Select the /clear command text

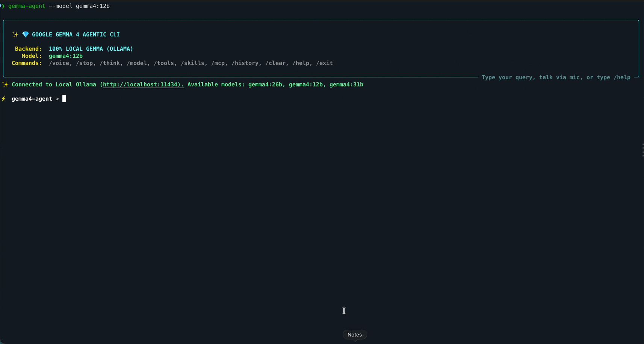275,63
